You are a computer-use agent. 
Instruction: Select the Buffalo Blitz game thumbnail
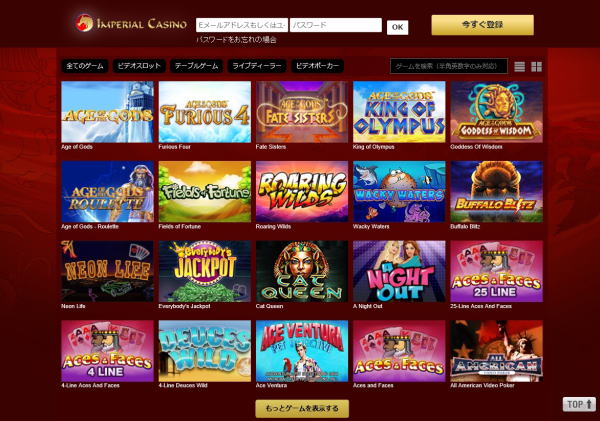pos(496,191)
